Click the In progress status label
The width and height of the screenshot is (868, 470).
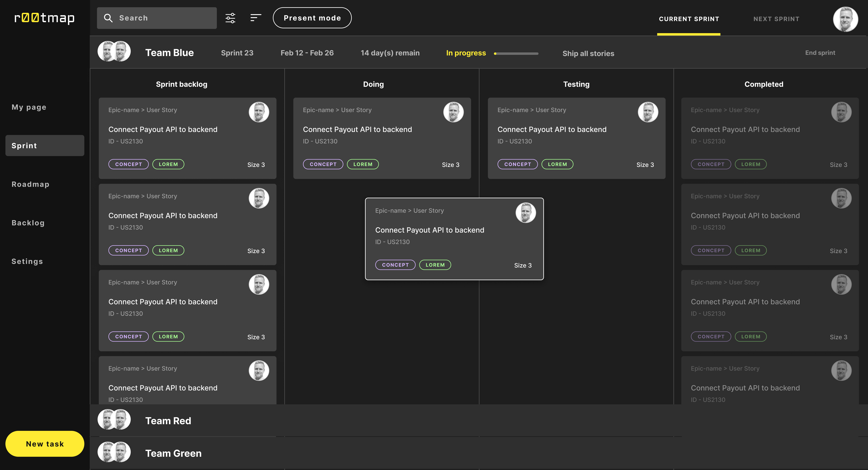[x=466, y=53]
